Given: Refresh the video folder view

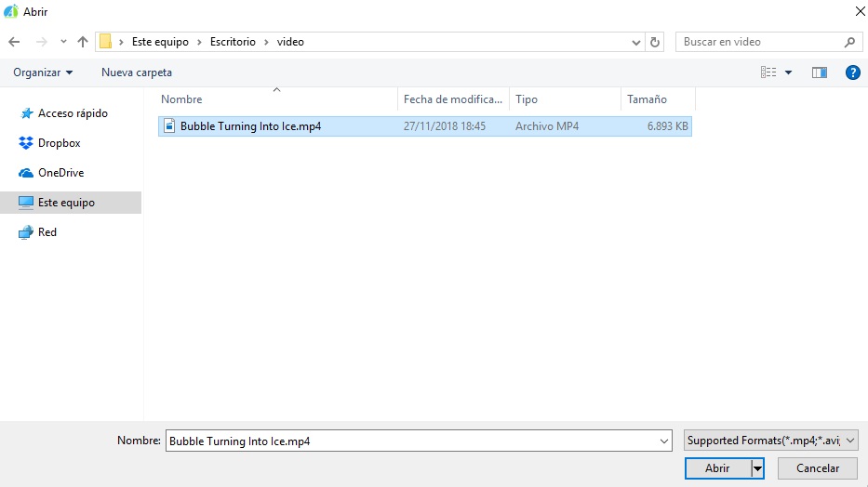Looking at the screenshot, I should 655,42.
